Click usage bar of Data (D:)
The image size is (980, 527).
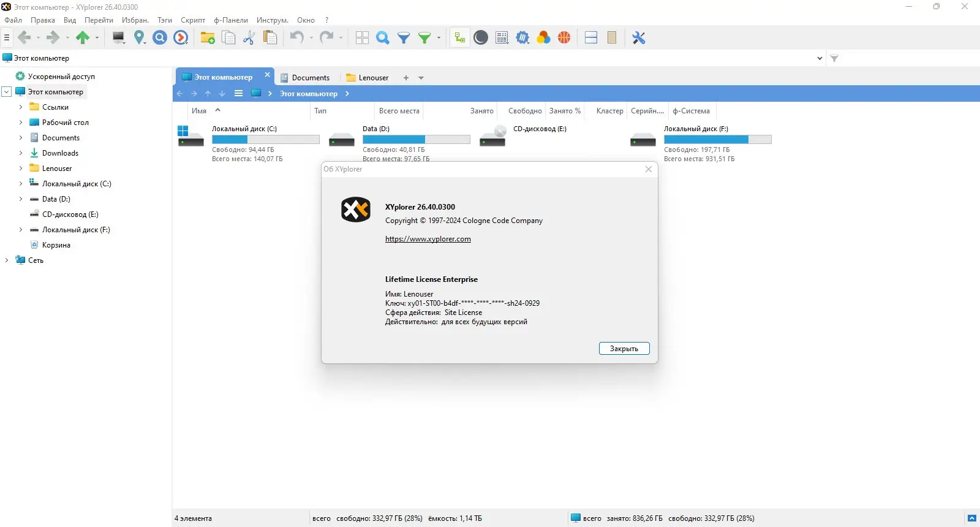(417, 140)
